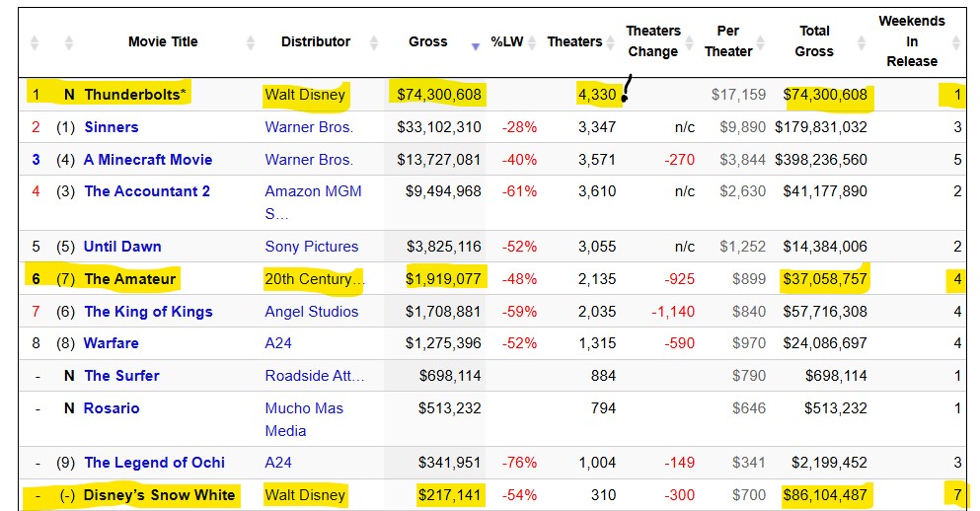Click the weekends value 5 for Minecraft

[x=957, y=159]
